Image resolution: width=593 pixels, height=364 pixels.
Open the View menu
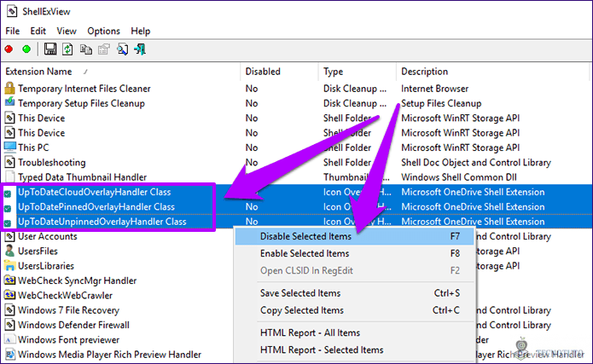tap(67, 31)
